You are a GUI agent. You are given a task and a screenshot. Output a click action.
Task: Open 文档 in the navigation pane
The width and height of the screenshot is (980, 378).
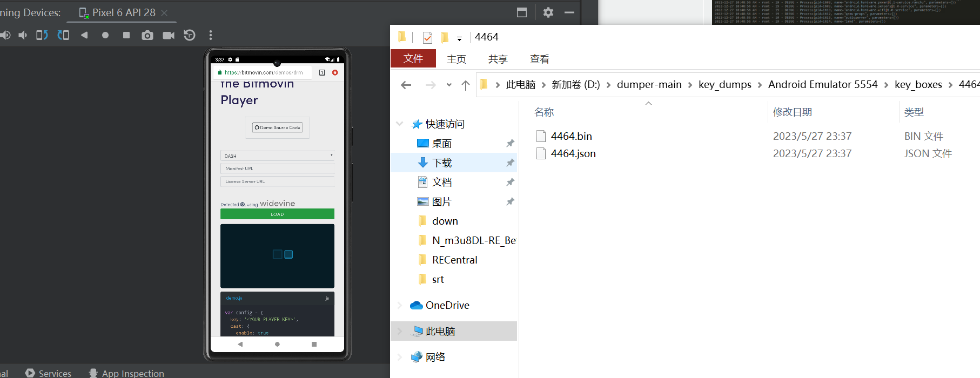point(442,182)
